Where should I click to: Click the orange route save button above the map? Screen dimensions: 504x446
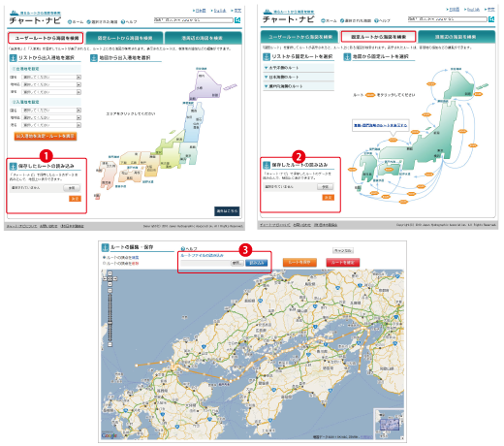[299, 263]
